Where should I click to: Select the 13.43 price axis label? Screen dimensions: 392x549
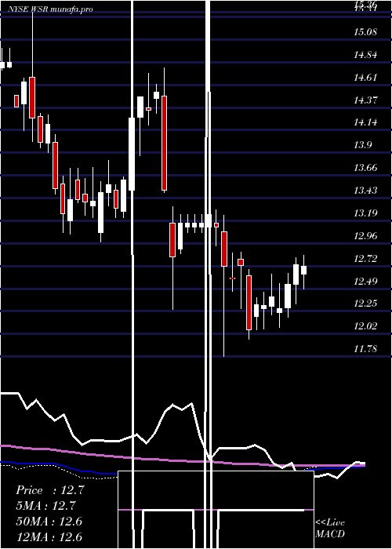click(365, 191)
